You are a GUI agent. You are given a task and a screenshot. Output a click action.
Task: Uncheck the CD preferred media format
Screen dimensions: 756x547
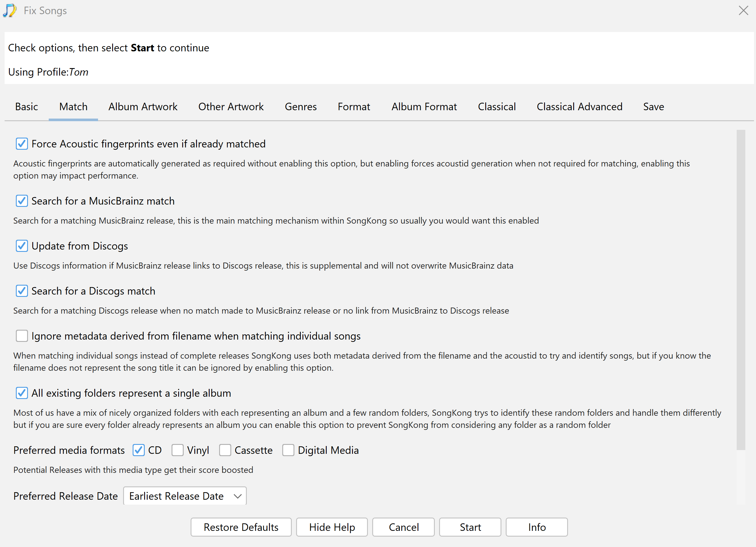click(x=138, y=450)
